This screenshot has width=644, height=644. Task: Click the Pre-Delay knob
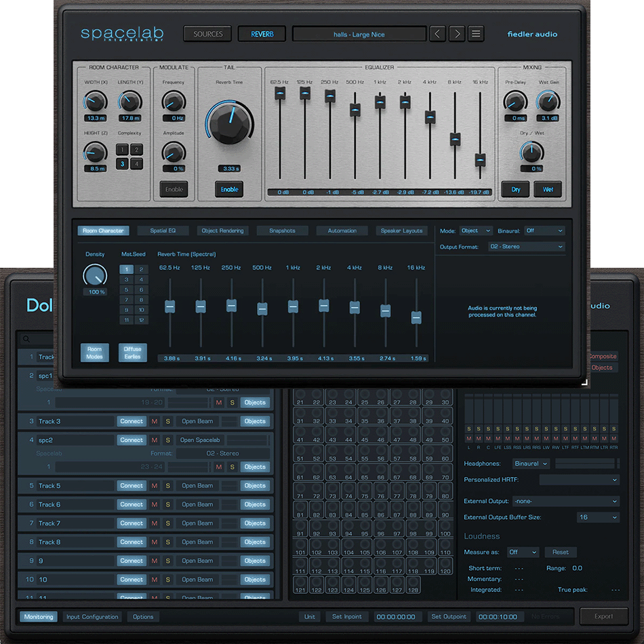tap(515, 102)
